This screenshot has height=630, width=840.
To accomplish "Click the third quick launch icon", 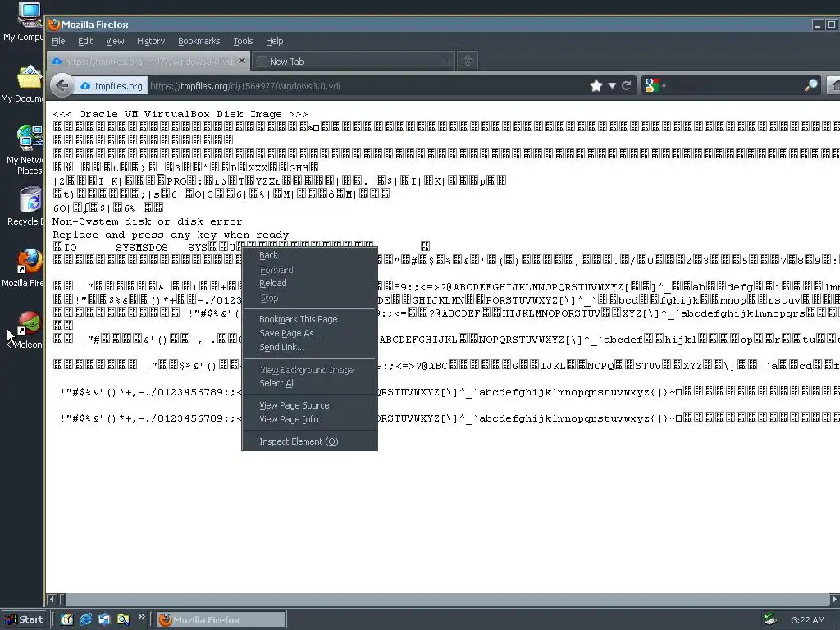I will pyautogui.click(x=104, y=620).
